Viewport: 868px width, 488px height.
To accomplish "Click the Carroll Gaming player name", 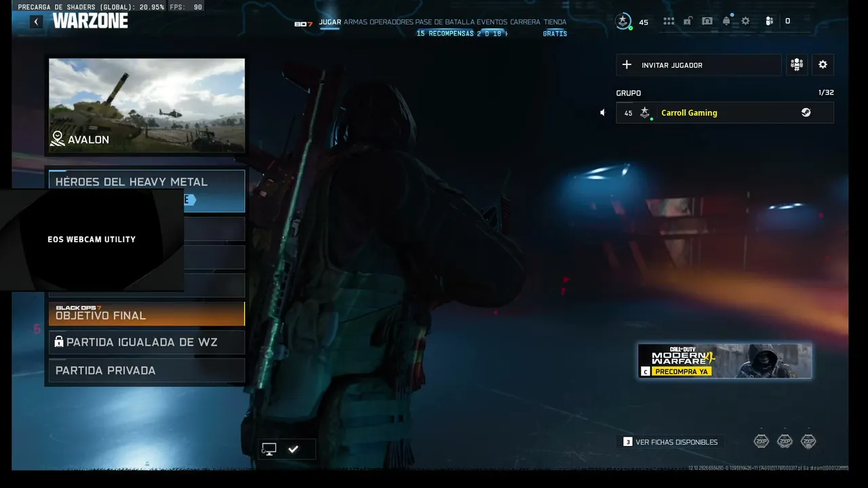I will pos(689,113).
